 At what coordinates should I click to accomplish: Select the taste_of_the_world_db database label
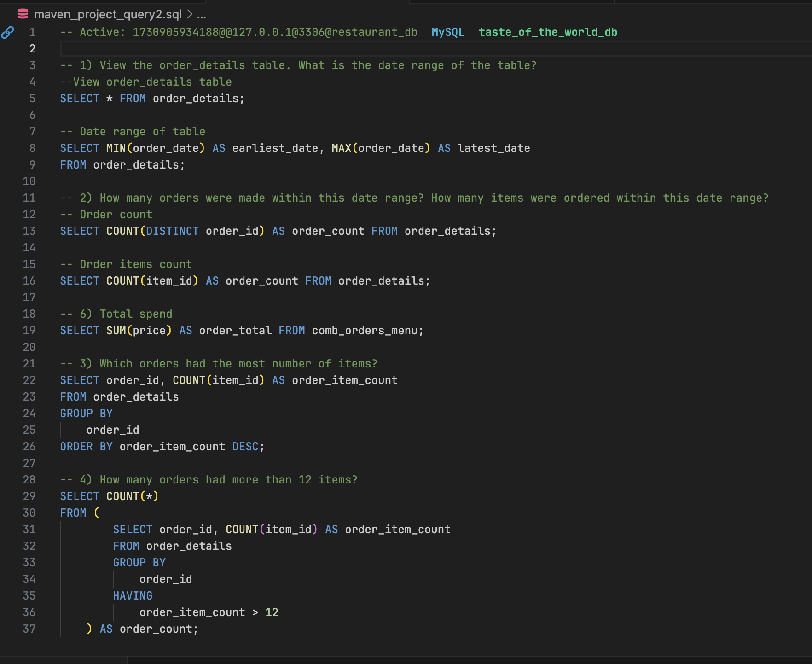click(x=548, y=32)
